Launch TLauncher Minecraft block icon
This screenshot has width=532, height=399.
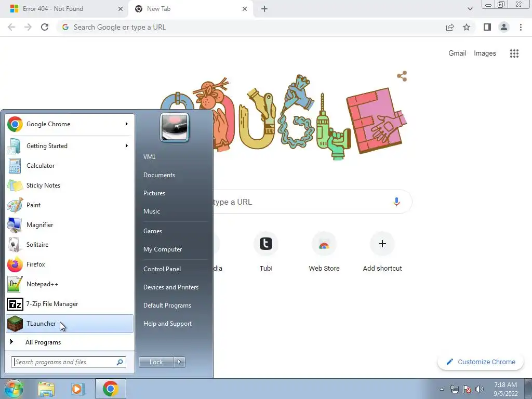pyautogui.click(x=15, y=323)
